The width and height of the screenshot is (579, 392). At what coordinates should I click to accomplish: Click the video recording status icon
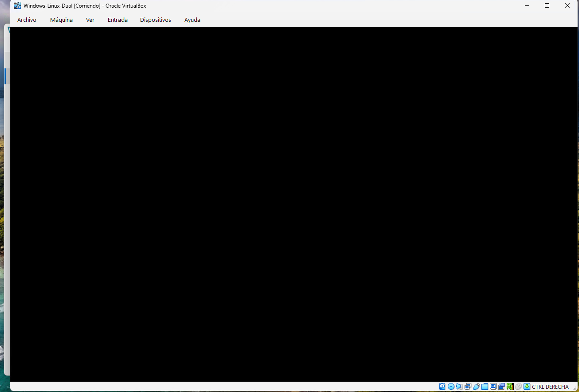(501, 386)
